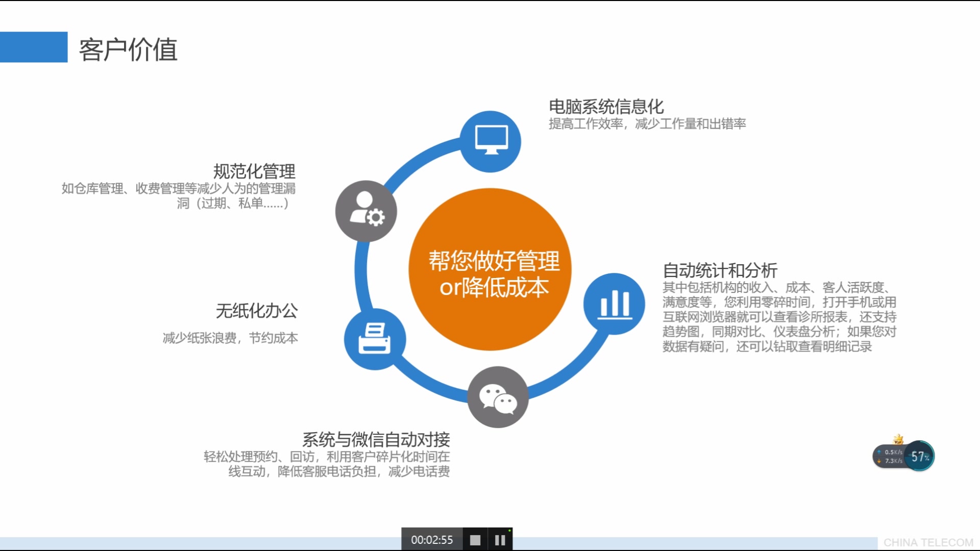Viewport: 980px width, 551px height.
Task: Click the description starting with 如仓库管理
Action: pyautogui.click(x=179, y=196)
